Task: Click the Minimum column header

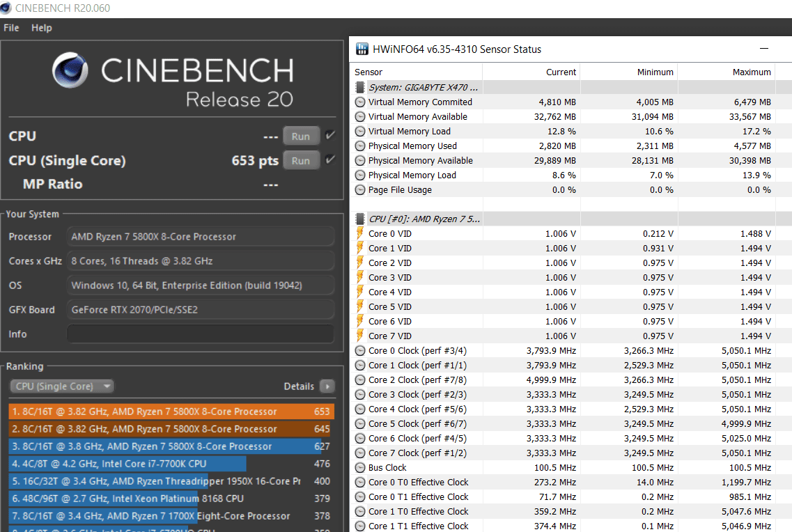Action: [629, 72]
